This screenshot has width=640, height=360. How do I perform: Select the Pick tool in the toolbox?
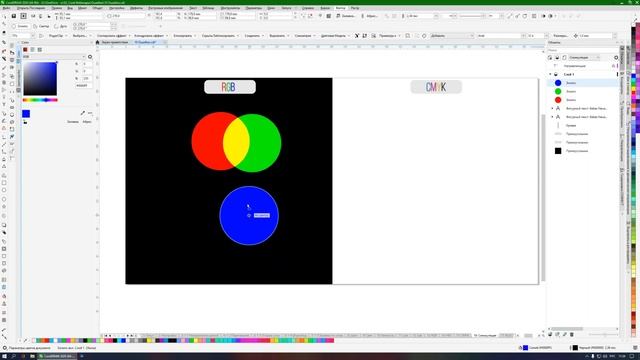pos(4,16)
